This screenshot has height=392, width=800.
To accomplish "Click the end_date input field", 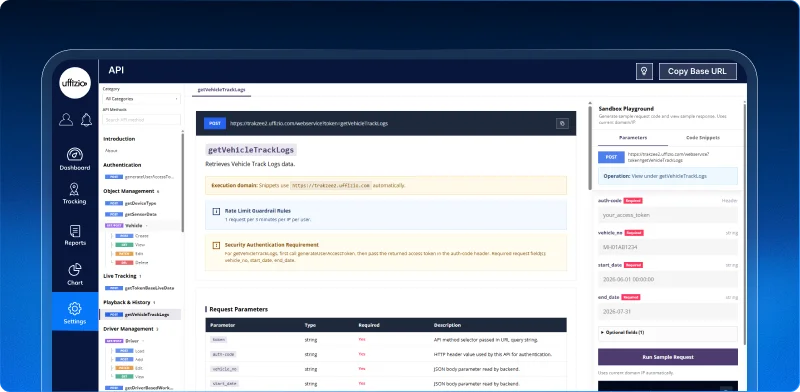I will click(x=667, y=311).
